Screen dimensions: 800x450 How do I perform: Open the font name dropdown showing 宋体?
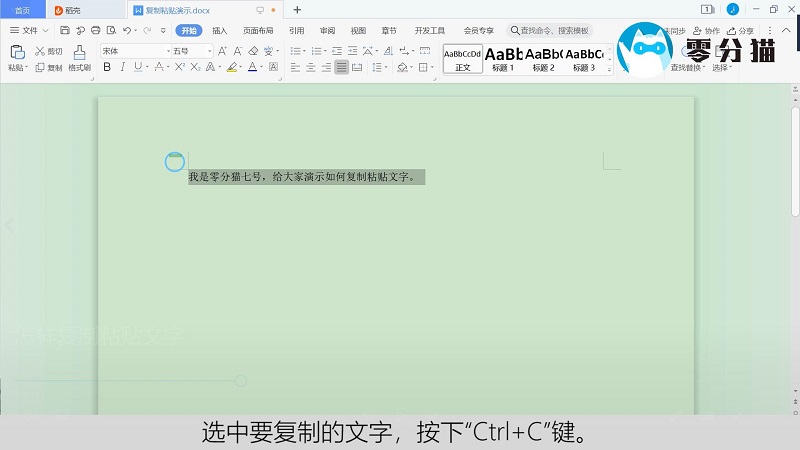click(135, 51)
